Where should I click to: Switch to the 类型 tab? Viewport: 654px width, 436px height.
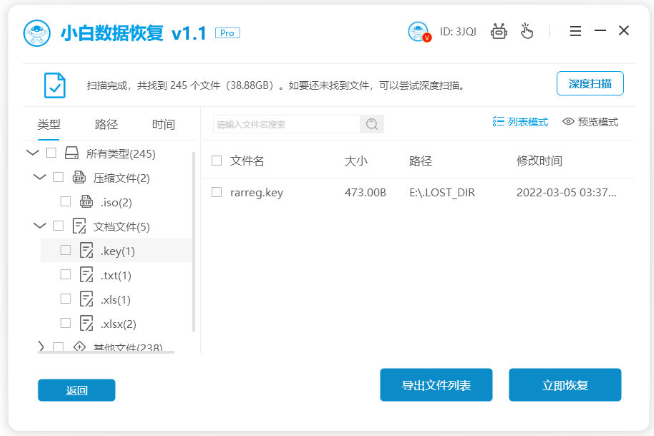(x=49, y=124)
